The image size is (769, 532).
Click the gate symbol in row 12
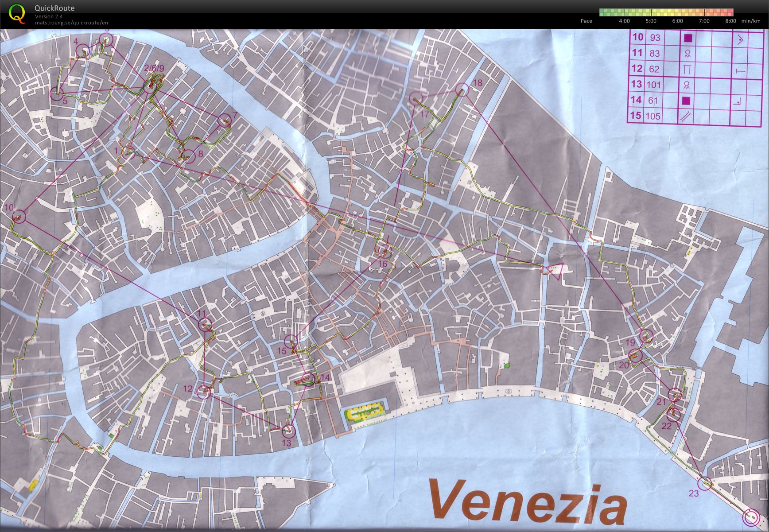coord(687,70)
